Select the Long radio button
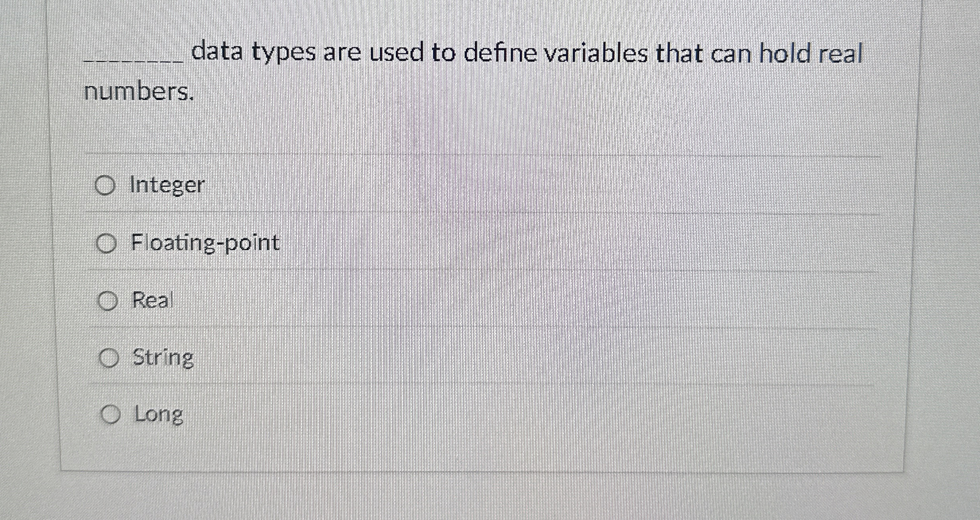This screenshot has width=980, height=520. (x=111, y=415)
